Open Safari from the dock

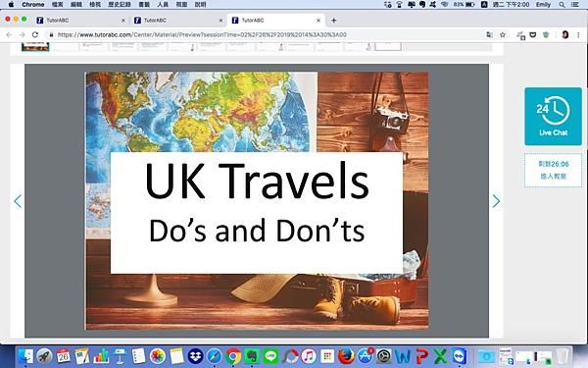[x=214, y=356]
